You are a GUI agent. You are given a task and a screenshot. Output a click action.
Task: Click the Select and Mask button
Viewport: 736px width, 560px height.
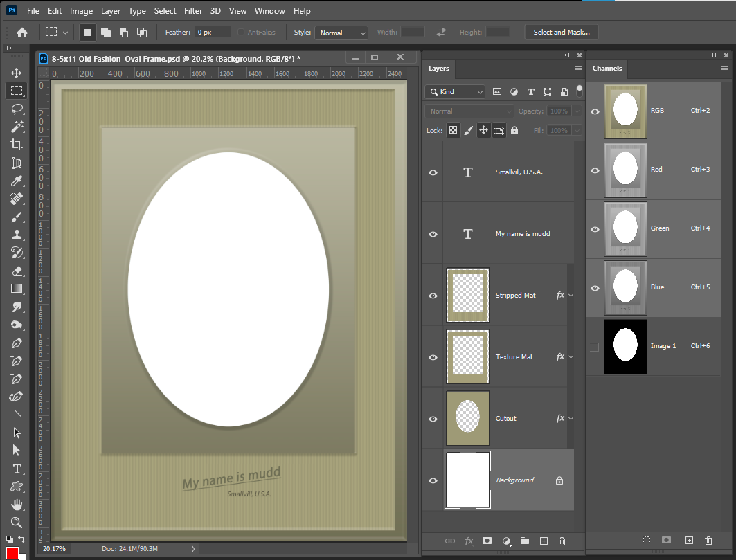pyautogui.click(x=561, y=32)
